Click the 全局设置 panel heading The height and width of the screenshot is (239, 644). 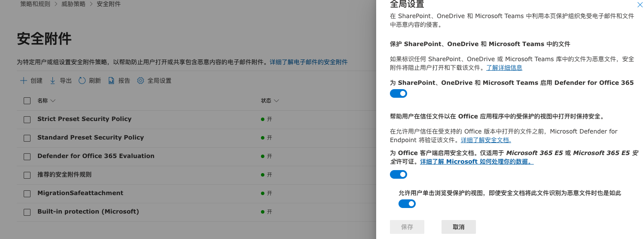407,4
